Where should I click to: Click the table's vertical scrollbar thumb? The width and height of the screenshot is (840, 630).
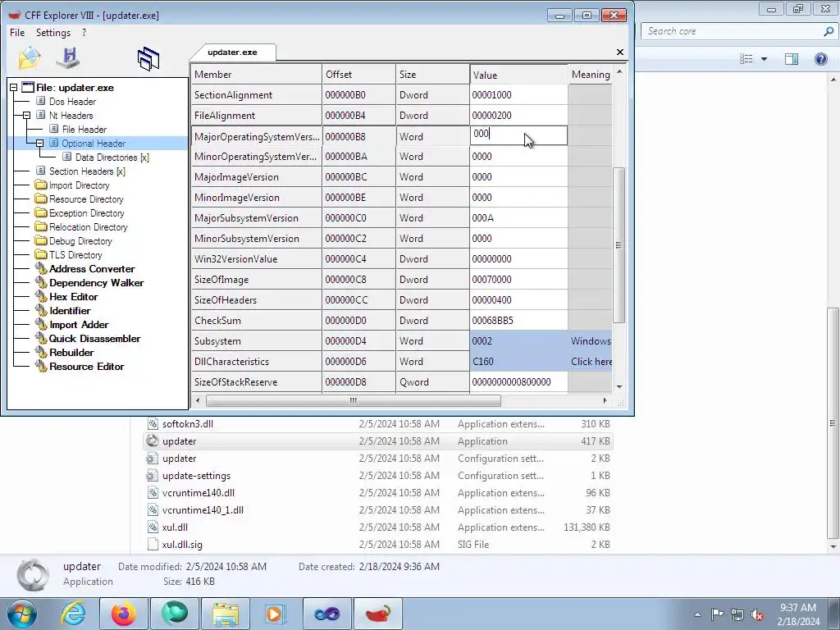[619, 244]
